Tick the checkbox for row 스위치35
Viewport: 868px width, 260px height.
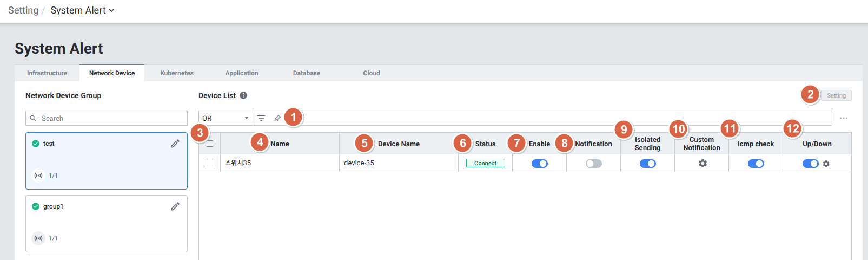(x=210, y=163)
